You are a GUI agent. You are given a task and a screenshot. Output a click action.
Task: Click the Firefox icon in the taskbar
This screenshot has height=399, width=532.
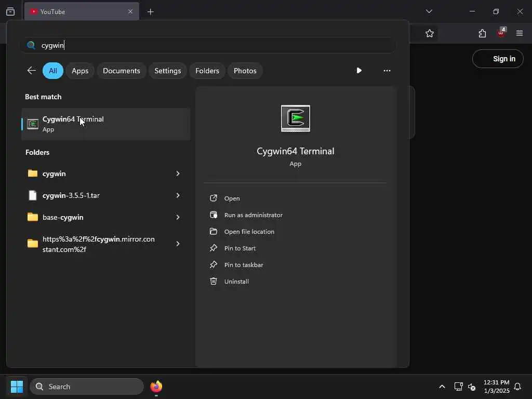click(156, 387)
